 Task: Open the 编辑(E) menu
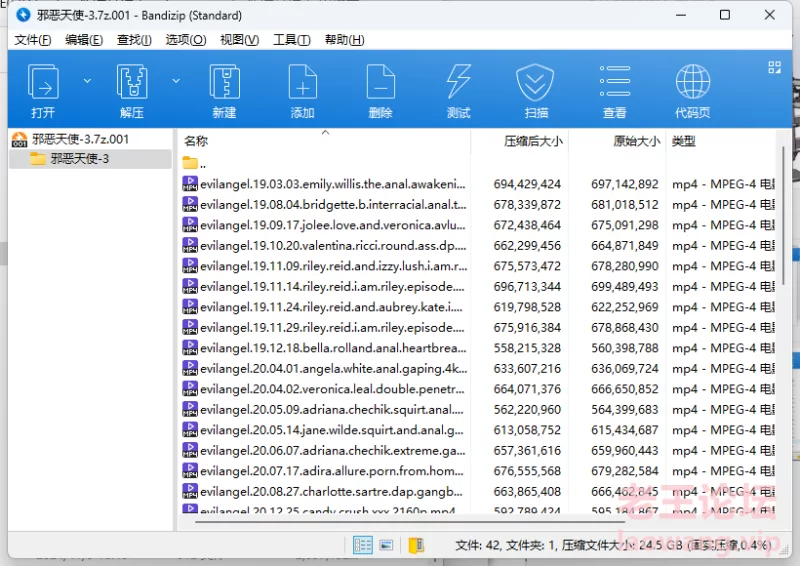[x=84, y=40]
